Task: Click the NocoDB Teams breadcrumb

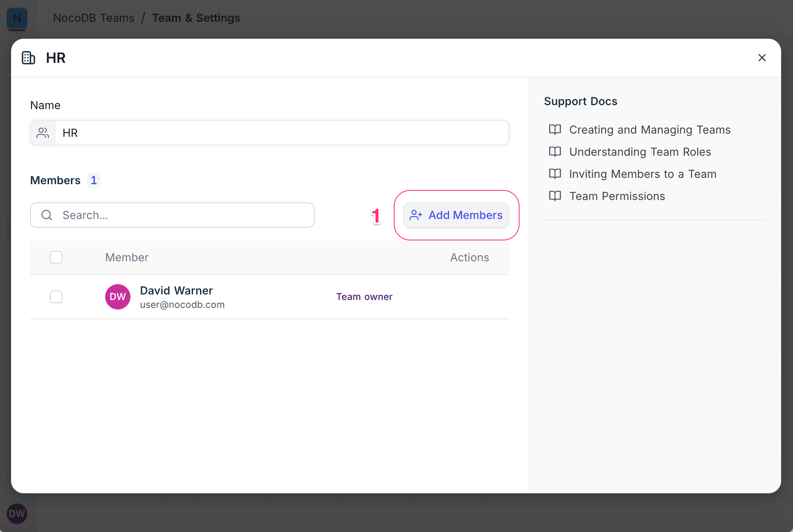Action: pos(94,18)
